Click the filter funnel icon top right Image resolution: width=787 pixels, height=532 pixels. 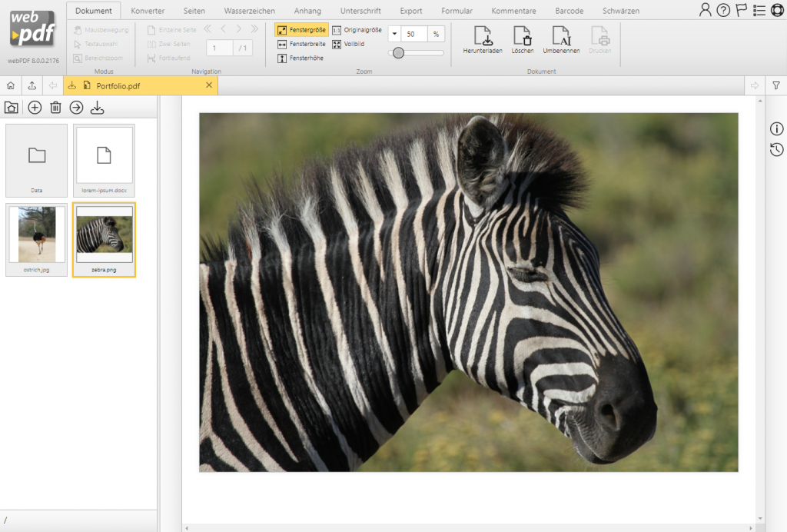(777, 85)
